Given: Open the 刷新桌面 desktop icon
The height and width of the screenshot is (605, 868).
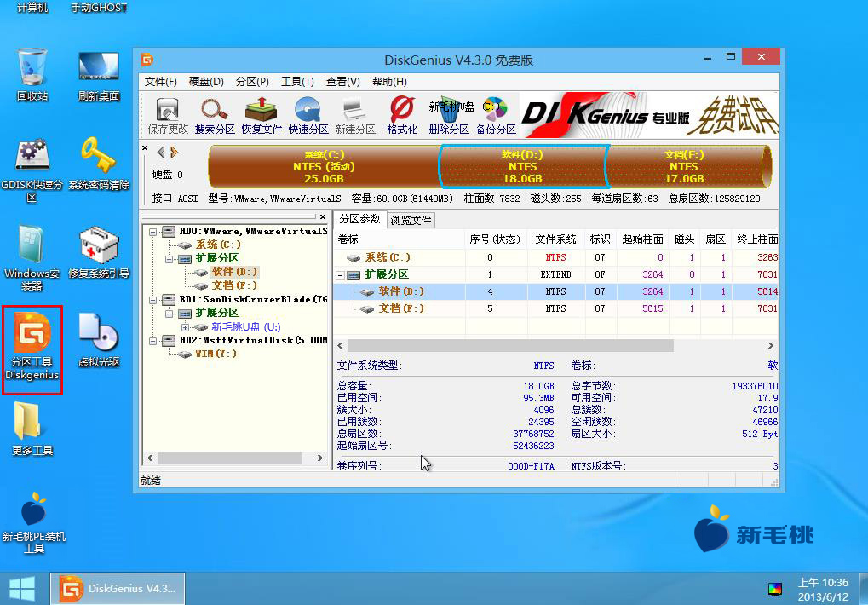Looking at the screenshot, I should tap(99, 75).
